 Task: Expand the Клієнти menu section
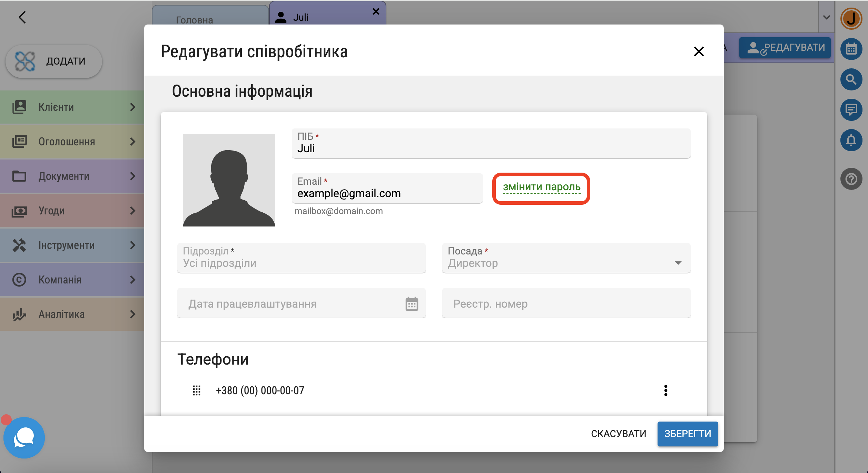pos(72,107)
